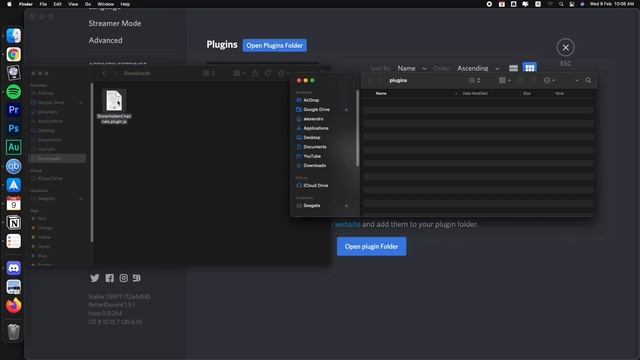Follow the website link in plugins text
This screenshot has width=640, height=360.
tap(347, 224)
